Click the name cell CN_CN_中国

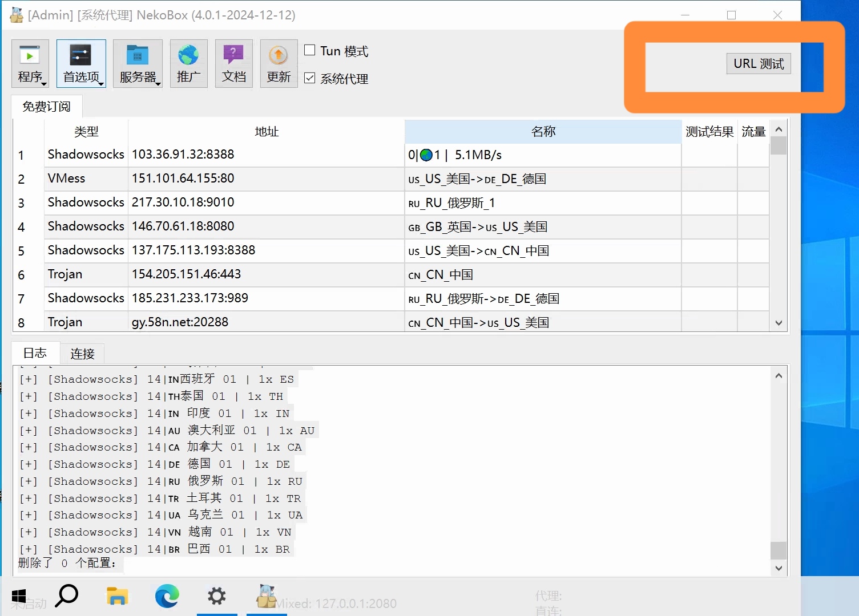coord(543,274)
